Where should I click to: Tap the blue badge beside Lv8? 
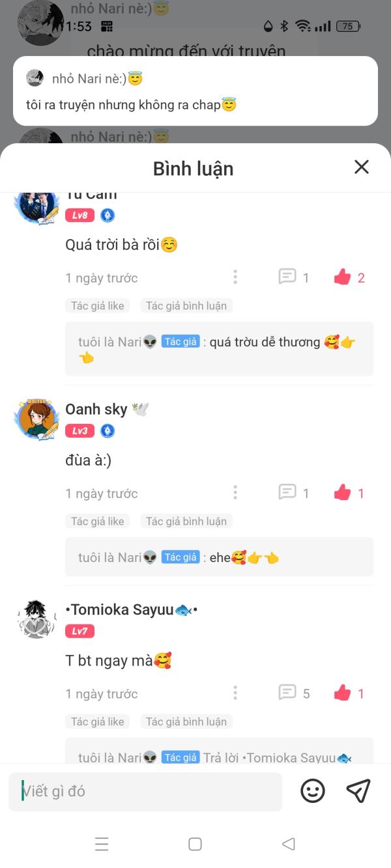click(x=108, y=216)
